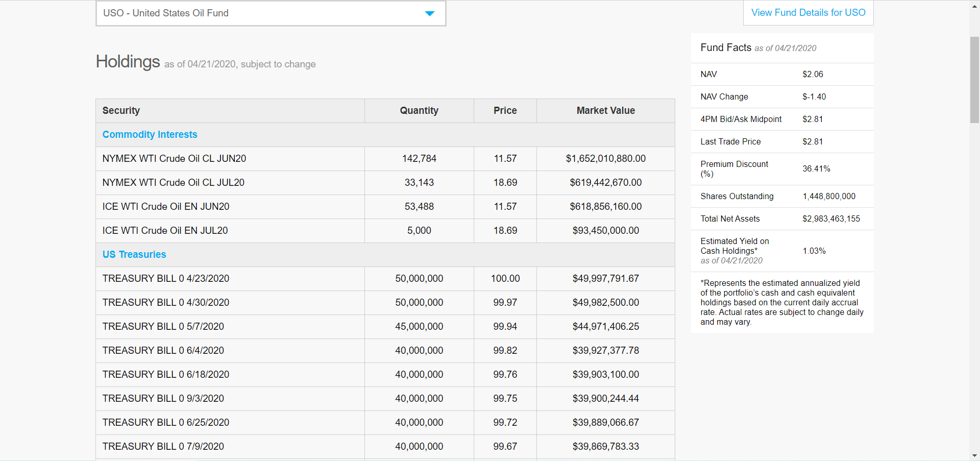Viewport: 980px width, 461px height.
Task: Click the Price column header
Action: point(505,111)
